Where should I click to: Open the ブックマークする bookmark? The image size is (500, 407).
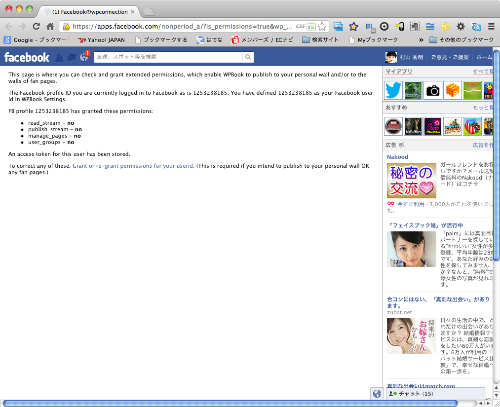pos(161,40)
